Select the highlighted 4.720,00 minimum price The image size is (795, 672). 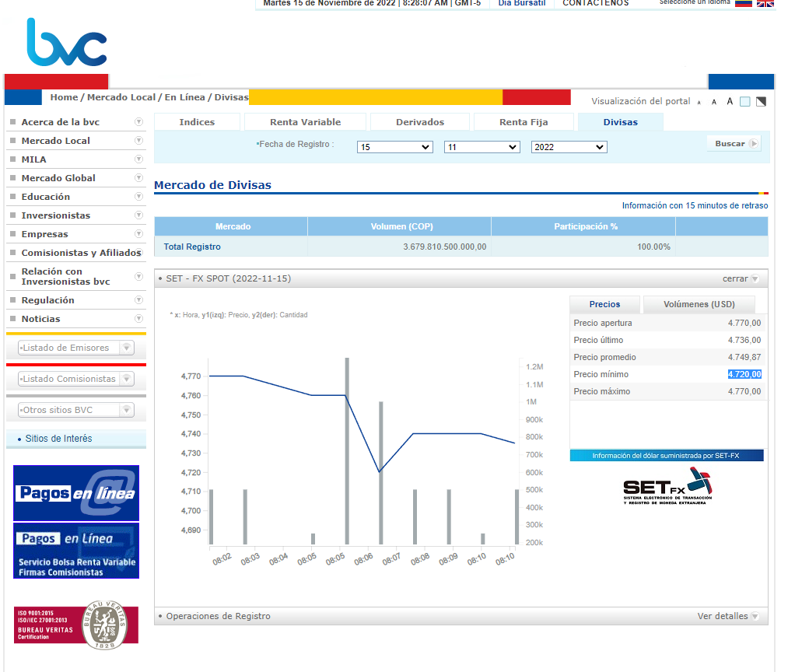[x=744, y=374]
